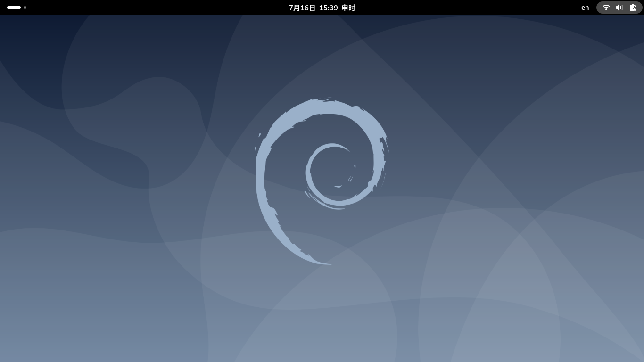Switch the 'en' keyboard input source
Viewport: 644px width, 362px height.
(x=585, y=8)
